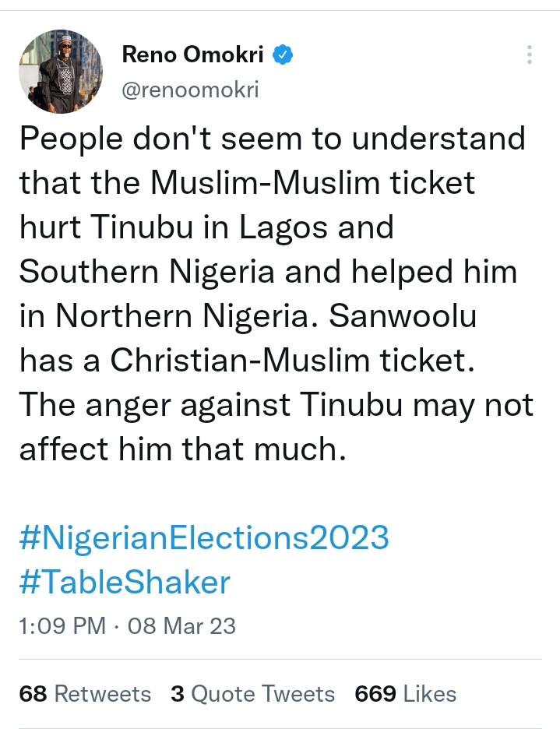The width and height of the screenshot is (560, 729).
Task: View the 3 Quote Tweets
Action: click(252, 693)
